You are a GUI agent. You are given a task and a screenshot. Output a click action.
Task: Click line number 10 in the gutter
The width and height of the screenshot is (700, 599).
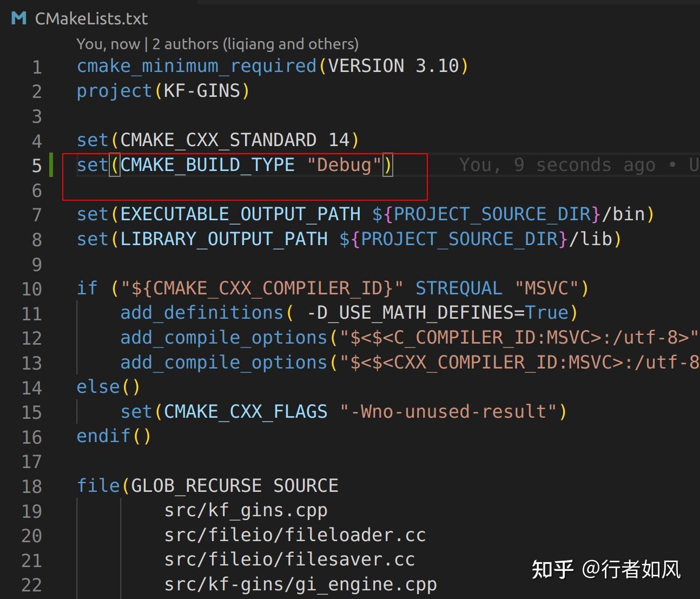point(32,289)
